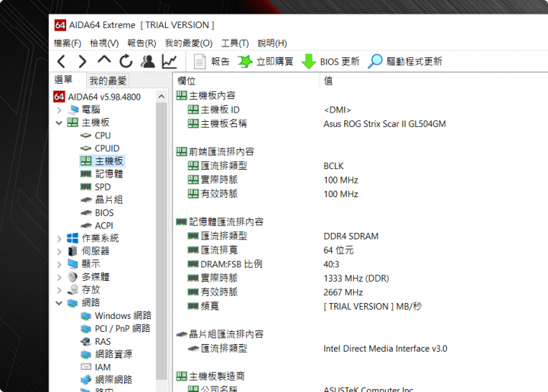Open the 說明(H) menu
The image size is (548, 392).
[272, 43]
